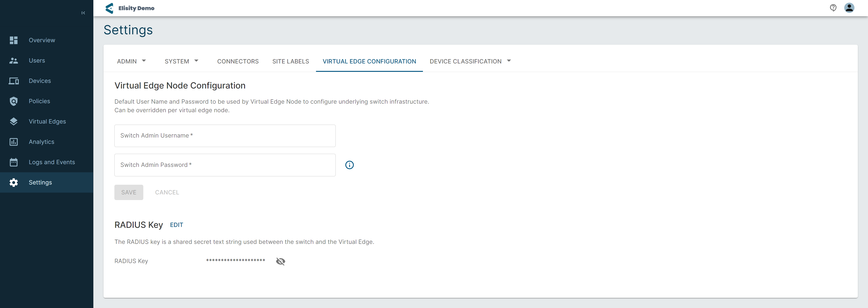The width and height of the screenshot is (868, 308).
Task: Open the SYSTEM tab label
Action: pyautogui.click(x=177, y=61)
